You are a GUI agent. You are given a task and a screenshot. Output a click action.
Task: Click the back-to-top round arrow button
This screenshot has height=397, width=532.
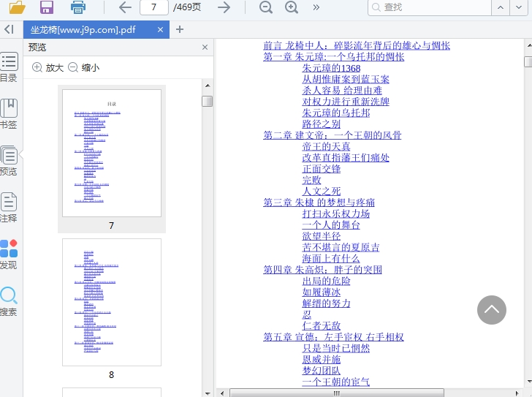click(492, 310)
